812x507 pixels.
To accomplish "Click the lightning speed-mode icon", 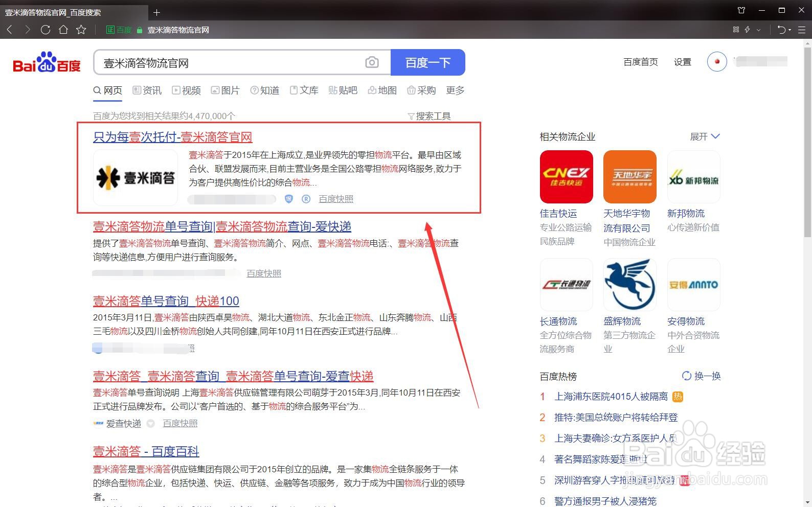I will pos(748,30).
